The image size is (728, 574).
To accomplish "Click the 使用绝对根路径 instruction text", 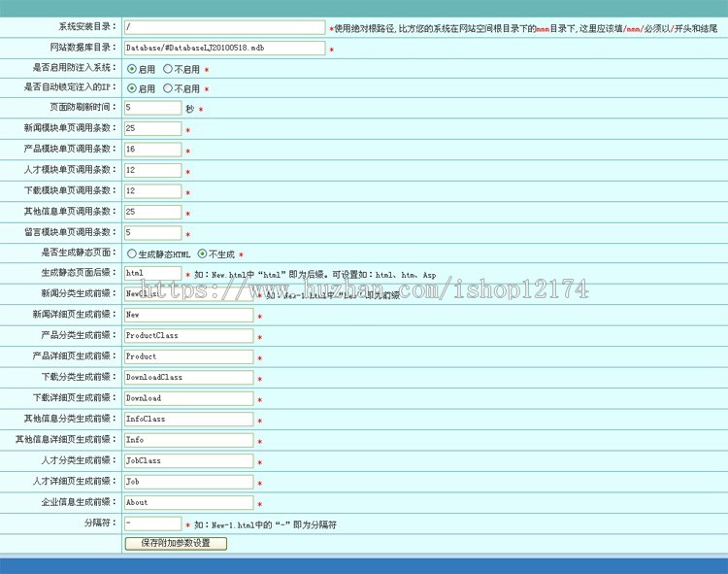I will [x=525, y=28].
